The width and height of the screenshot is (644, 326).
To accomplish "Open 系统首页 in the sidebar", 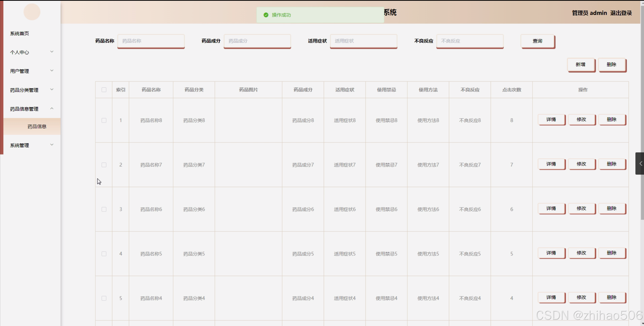I will [19, 33].
